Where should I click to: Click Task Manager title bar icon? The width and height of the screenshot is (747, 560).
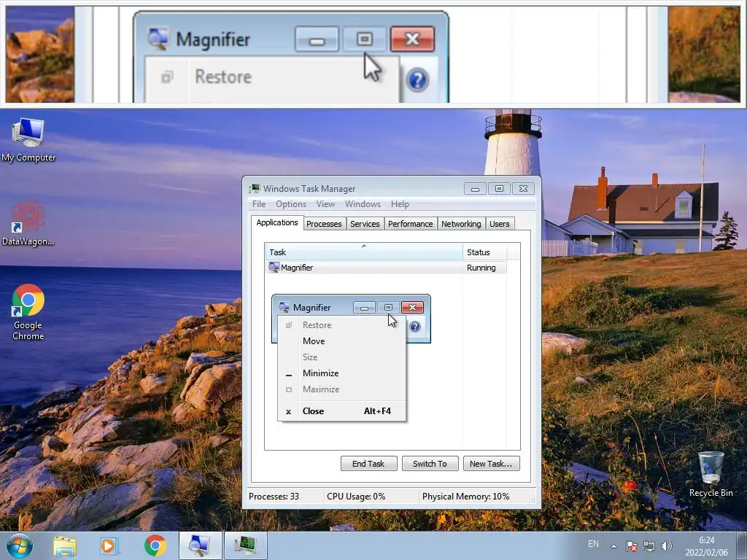(255, 189)
